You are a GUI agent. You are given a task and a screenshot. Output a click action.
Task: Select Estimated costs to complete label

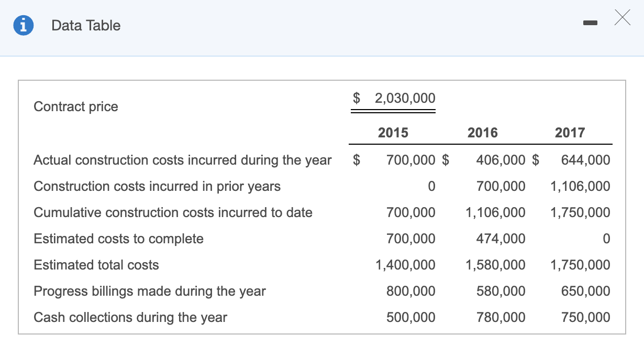pos(118,239)
